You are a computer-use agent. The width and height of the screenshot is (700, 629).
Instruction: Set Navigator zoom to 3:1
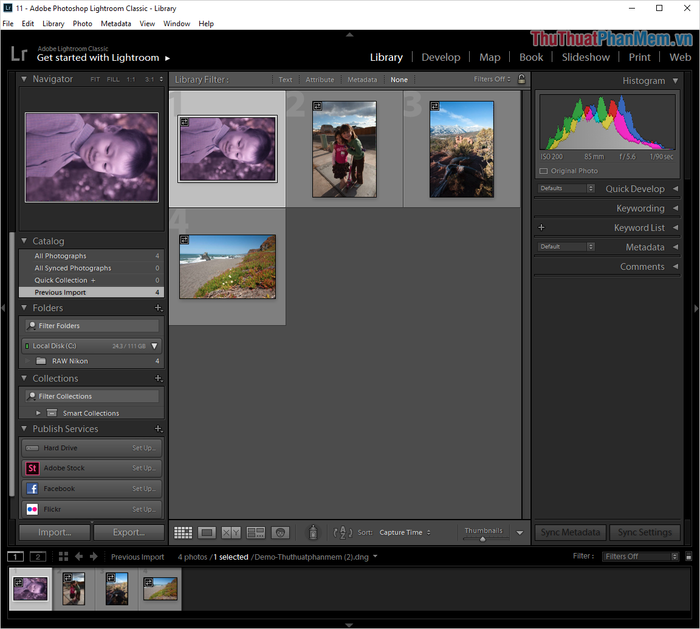click(x=149, y=79)
